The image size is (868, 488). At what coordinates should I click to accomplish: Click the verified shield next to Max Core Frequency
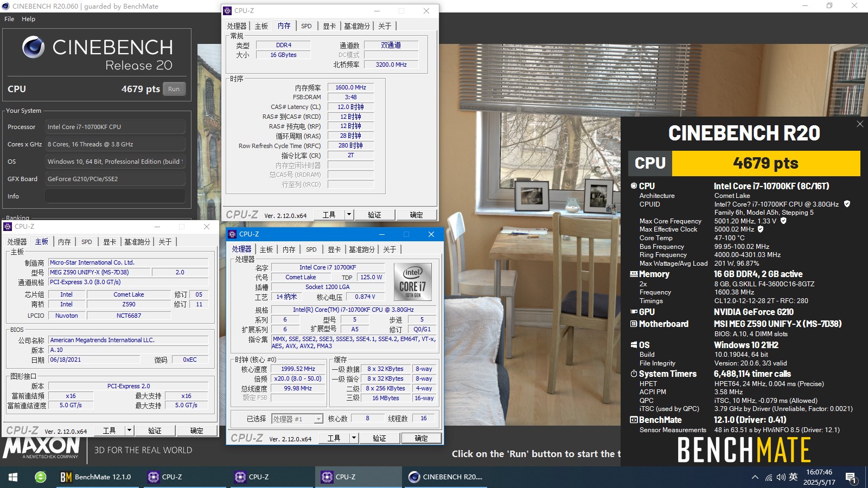[783, 221]
